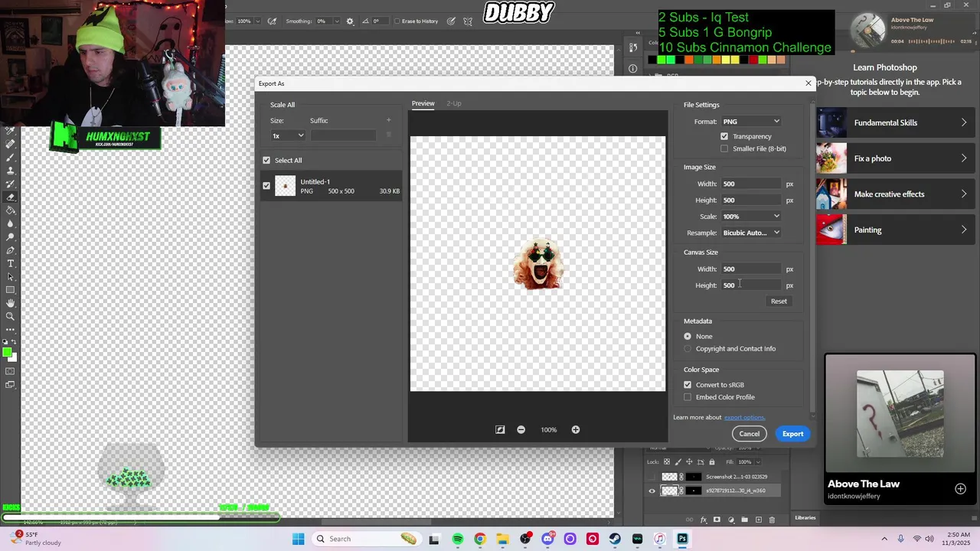Hide the s9278719112 layer eye icon
980x551 pixels.
coord(652,491)
